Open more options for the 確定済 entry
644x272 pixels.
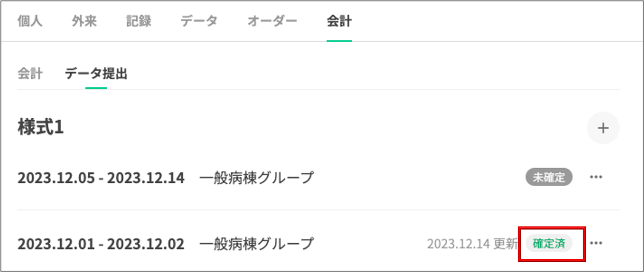[x=596, y=243]
